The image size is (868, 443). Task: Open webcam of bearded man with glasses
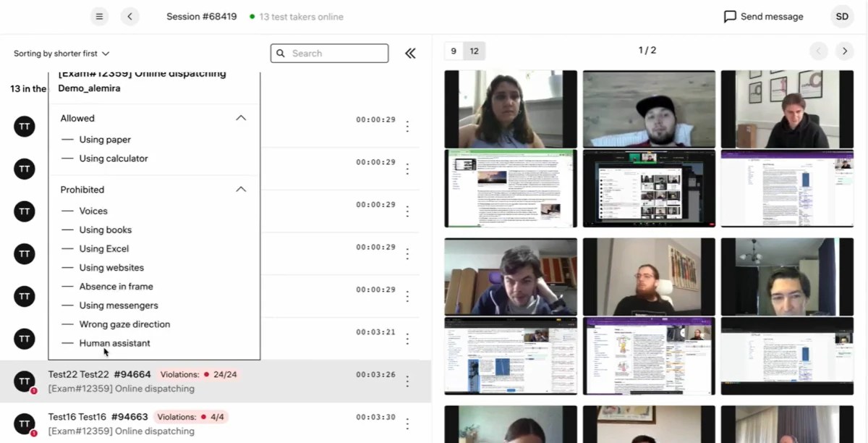(x=649, y=277)
